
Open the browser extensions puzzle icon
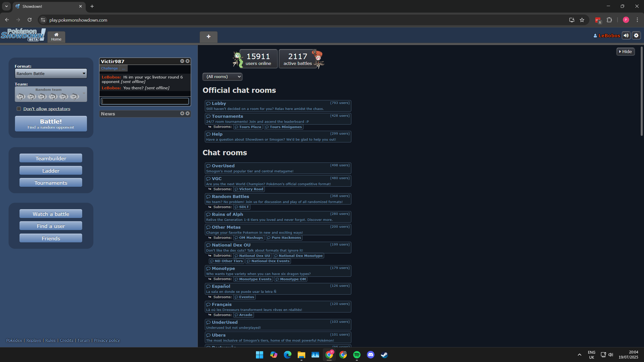pos(609,20)
